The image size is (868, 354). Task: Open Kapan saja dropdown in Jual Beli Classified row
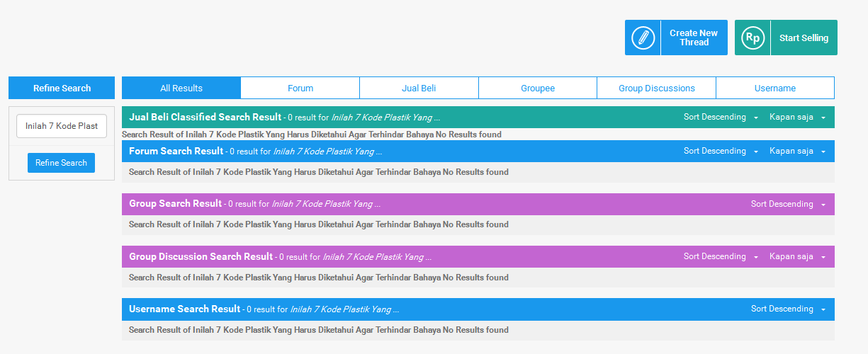coord(798,117)
